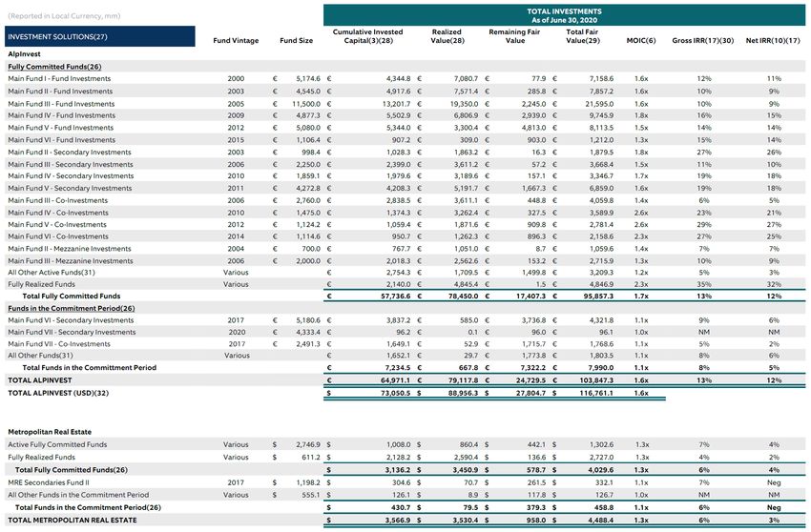Select Main Fund IV - Secondary Investments label
Image resolution: width=811 pixels, height=532 pixels.
click(71, 175)
